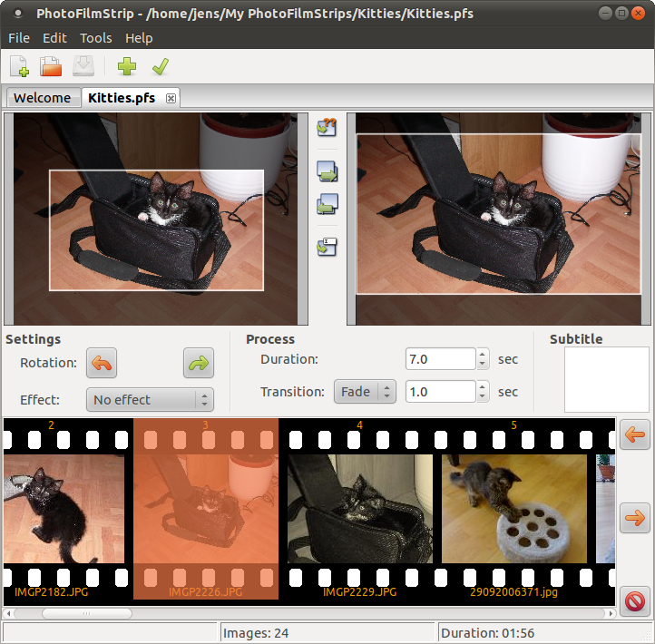Select filmstrip picture IMGP2229.JPG
655x644 pixels.
[x=359, y=509]
